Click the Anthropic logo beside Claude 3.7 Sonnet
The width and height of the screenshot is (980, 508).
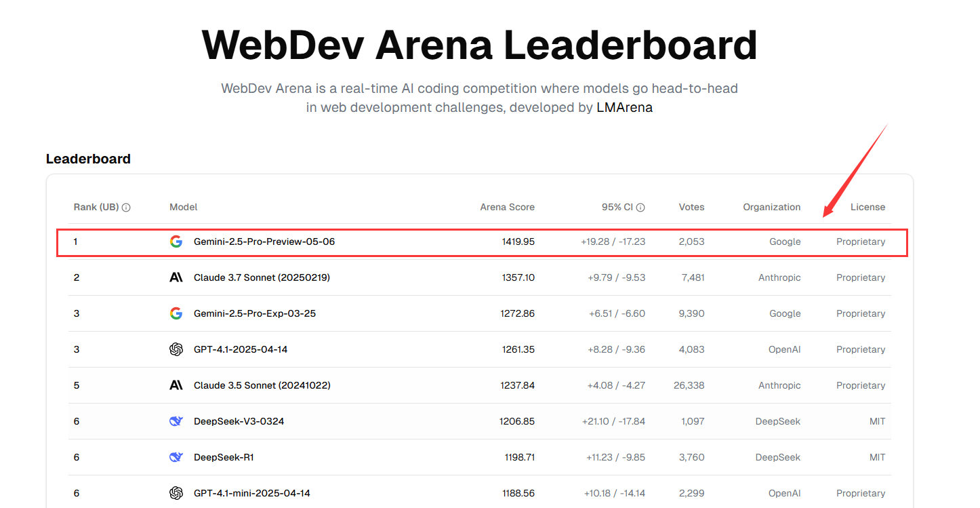[x=176, y=277]
